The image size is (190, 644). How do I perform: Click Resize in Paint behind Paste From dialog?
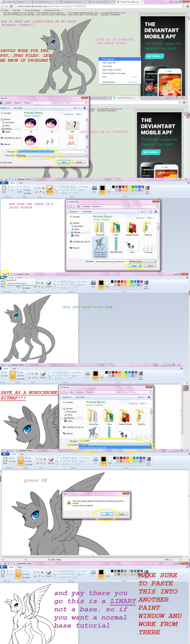(27, 190)
